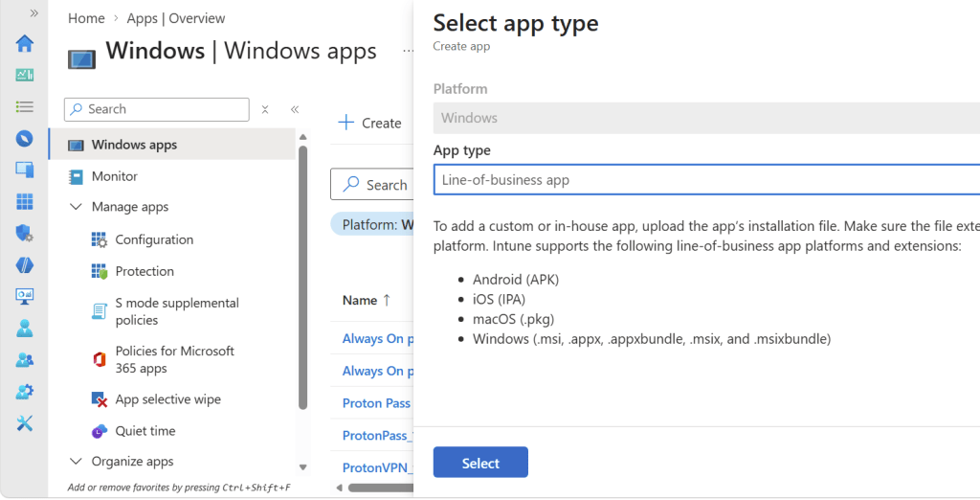Open the blue compass icon in left rail
This screenshot has height=500, width=980.
click(24, 138)
